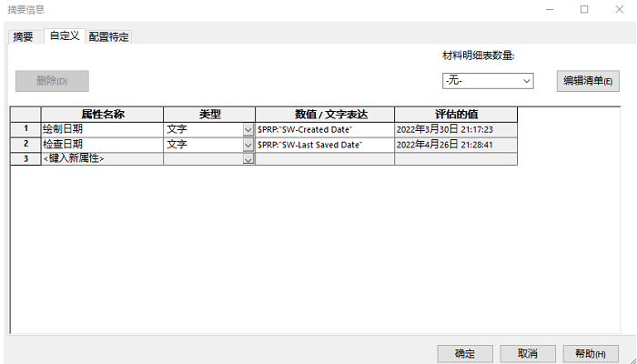Click the 取消 button

click(528, 354)
